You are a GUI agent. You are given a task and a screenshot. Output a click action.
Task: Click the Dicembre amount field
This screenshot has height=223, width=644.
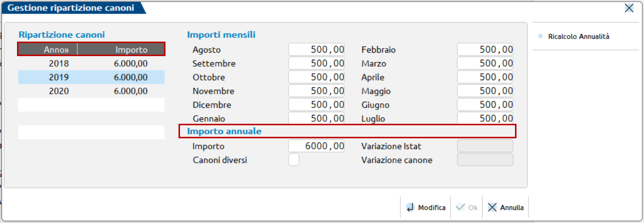pyautogui.click(x=316, y=105)
